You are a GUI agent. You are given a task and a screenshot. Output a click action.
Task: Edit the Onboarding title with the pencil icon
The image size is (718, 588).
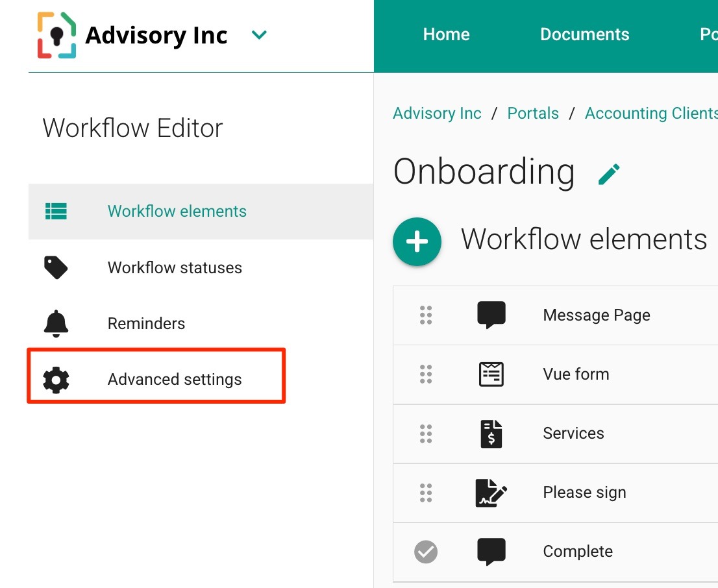click(609, 173)
